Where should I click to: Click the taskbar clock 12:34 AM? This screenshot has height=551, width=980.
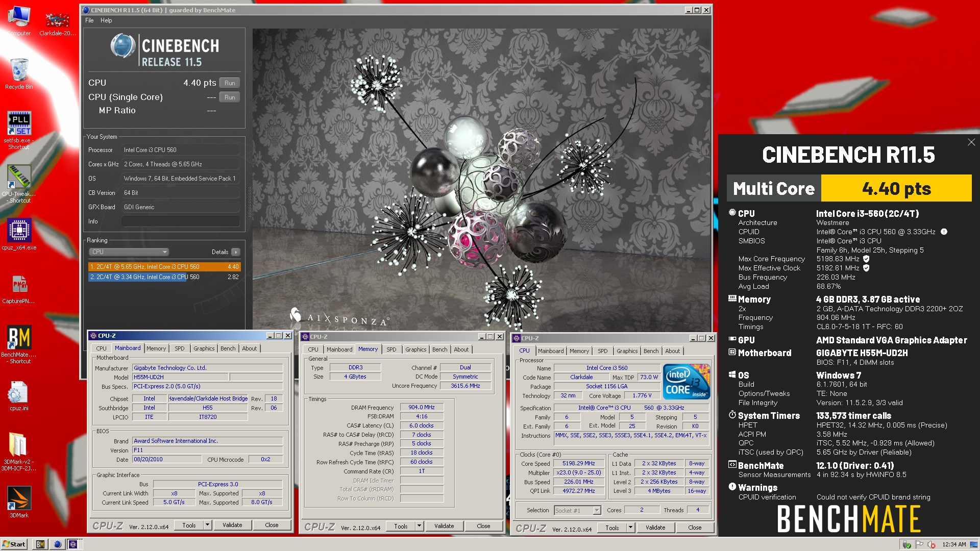[x=954, y=544]
